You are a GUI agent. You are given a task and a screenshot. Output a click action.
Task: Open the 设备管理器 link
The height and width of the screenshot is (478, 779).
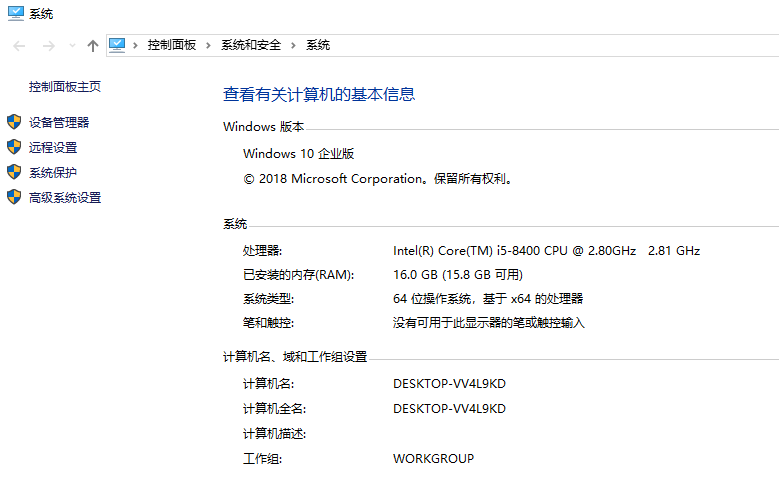click(59, 123)
